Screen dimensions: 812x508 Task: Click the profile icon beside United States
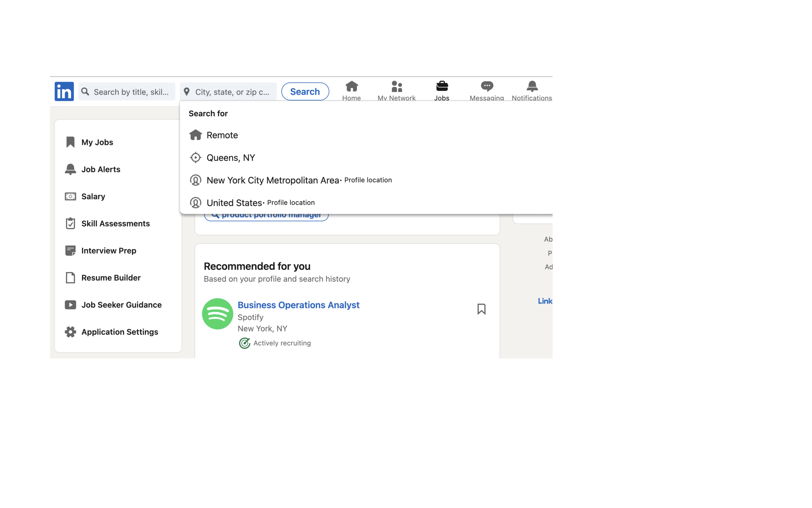(195, 202)
